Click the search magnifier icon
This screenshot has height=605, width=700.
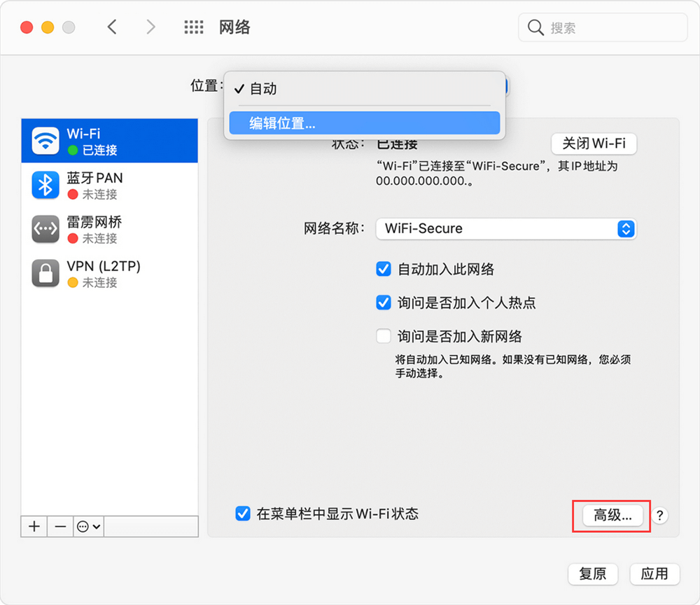(x=535, y=27)
